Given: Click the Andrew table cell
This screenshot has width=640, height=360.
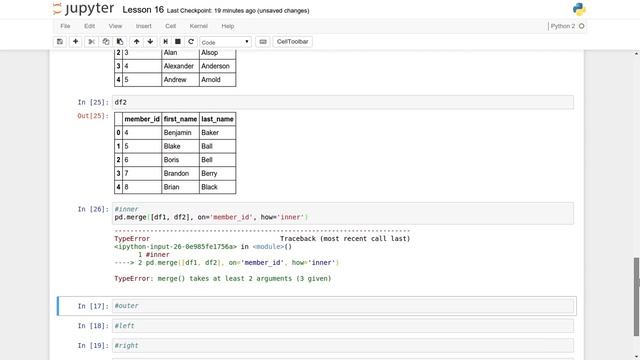Looking at the screenshot, I should coord(180,80).
